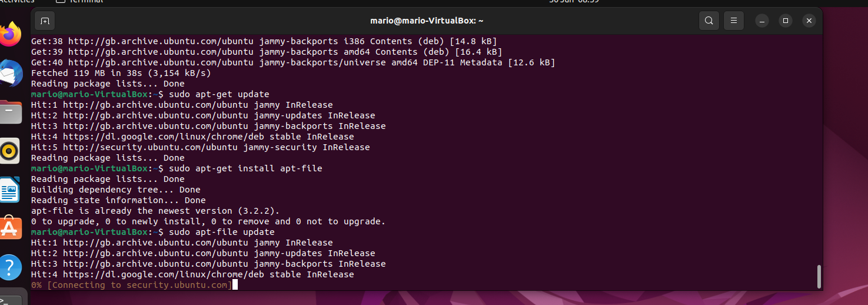Open the terminal search icon
The width and height of the screenshot is (868, 305).
point(709,21)
